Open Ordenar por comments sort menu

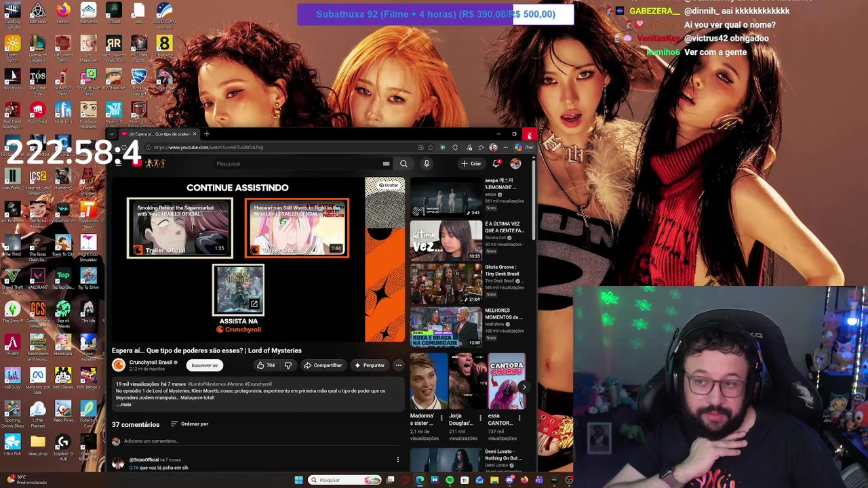pyautogui.click(x=189, y=424)
